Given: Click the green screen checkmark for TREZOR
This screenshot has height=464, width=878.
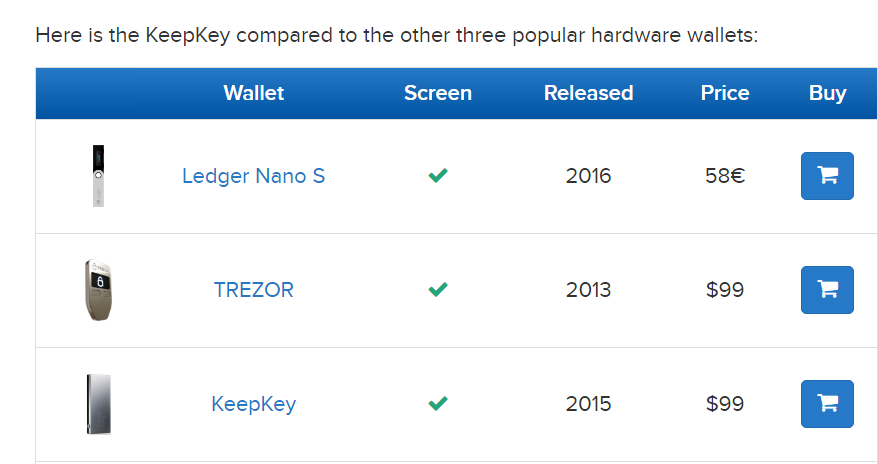Looking at the screenshot, I should click(x=438, y=290).
